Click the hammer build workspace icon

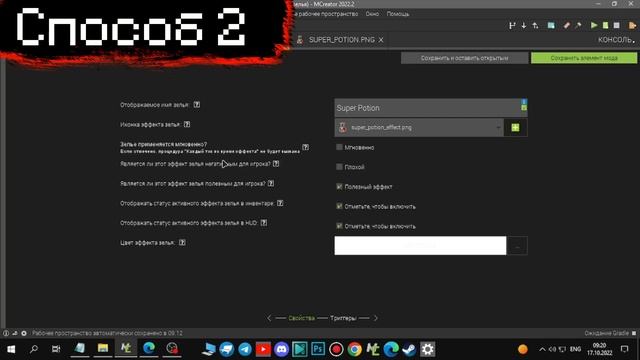[578, 25]
